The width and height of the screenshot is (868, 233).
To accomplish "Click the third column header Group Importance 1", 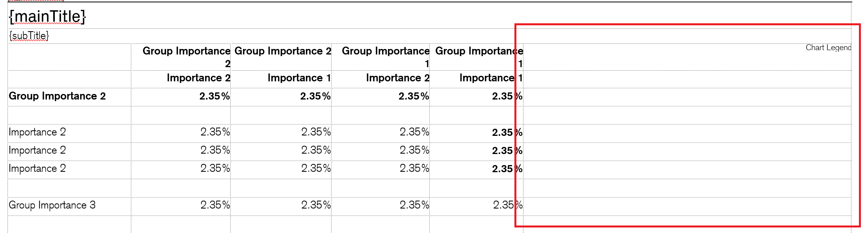I will 385,51.
